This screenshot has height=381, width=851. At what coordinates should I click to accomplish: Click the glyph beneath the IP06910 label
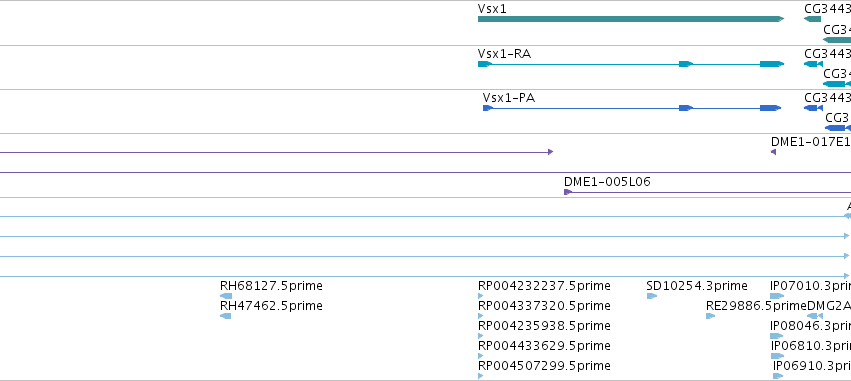[x=778, y=376]
